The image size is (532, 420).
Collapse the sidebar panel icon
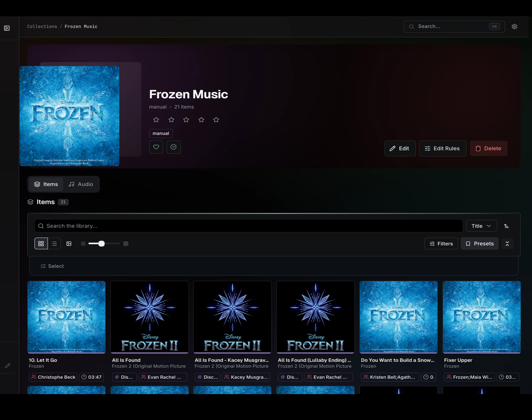coord(7,28)
